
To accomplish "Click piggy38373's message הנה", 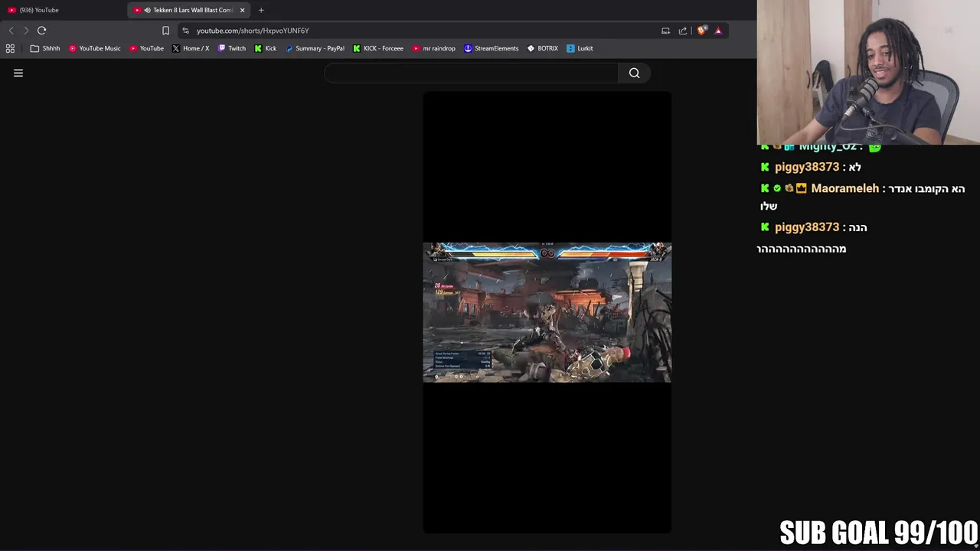I will coord(857,227).
